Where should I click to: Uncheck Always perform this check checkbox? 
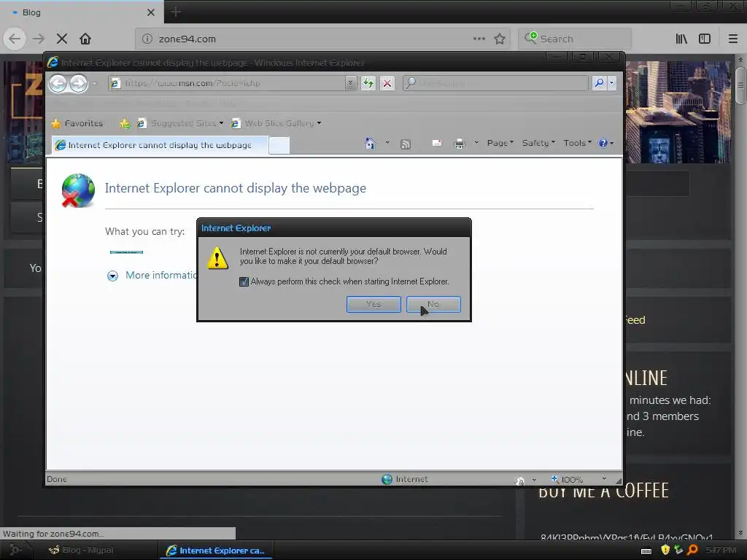point(244,281)
